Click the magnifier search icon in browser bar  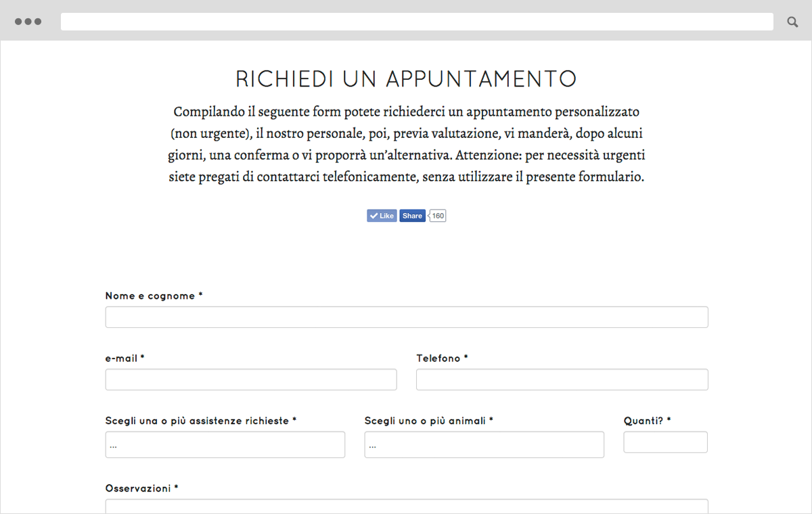(792, 22)
